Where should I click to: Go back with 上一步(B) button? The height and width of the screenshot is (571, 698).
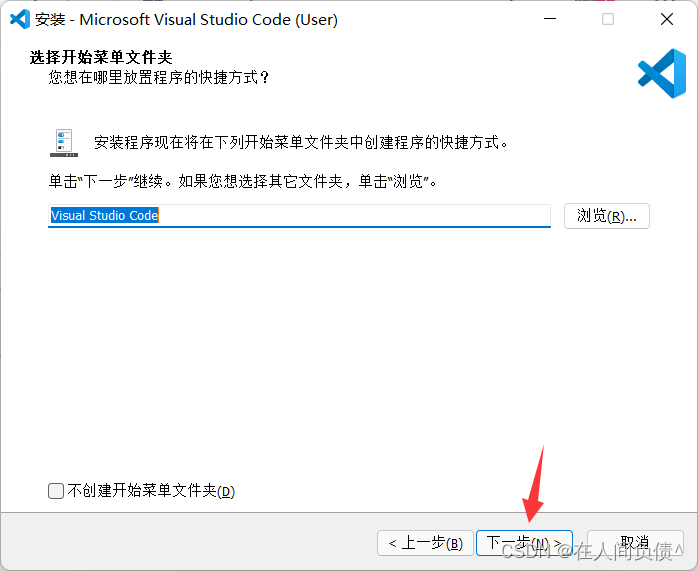pyautogui.click(x=425, y=543)
